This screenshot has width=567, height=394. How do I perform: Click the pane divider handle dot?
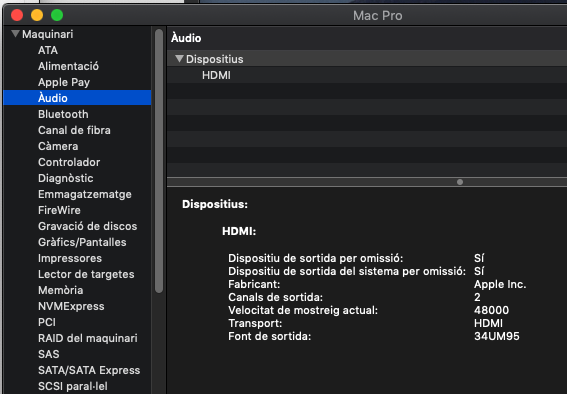[x=460, y=182]
